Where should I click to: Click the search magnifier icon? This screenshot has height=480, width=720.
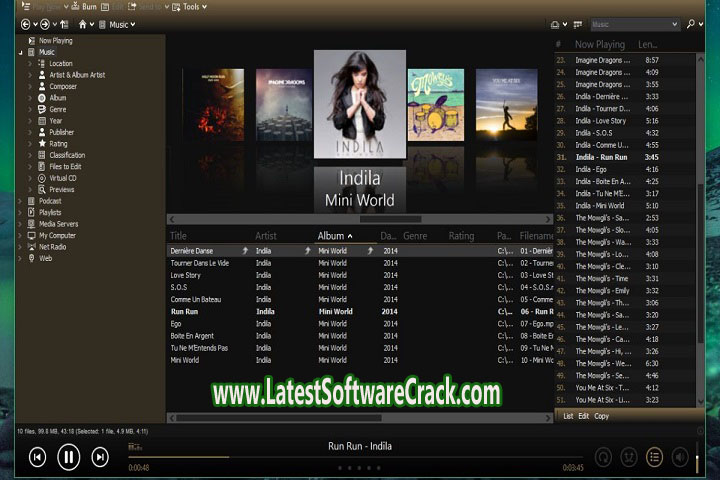692,23
